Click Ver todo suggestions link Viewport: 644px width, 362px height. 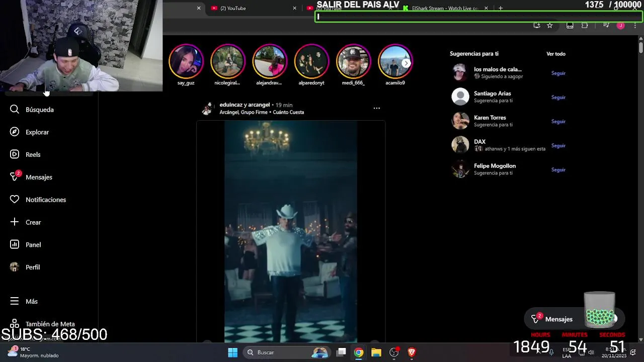[x=556, y=54]
